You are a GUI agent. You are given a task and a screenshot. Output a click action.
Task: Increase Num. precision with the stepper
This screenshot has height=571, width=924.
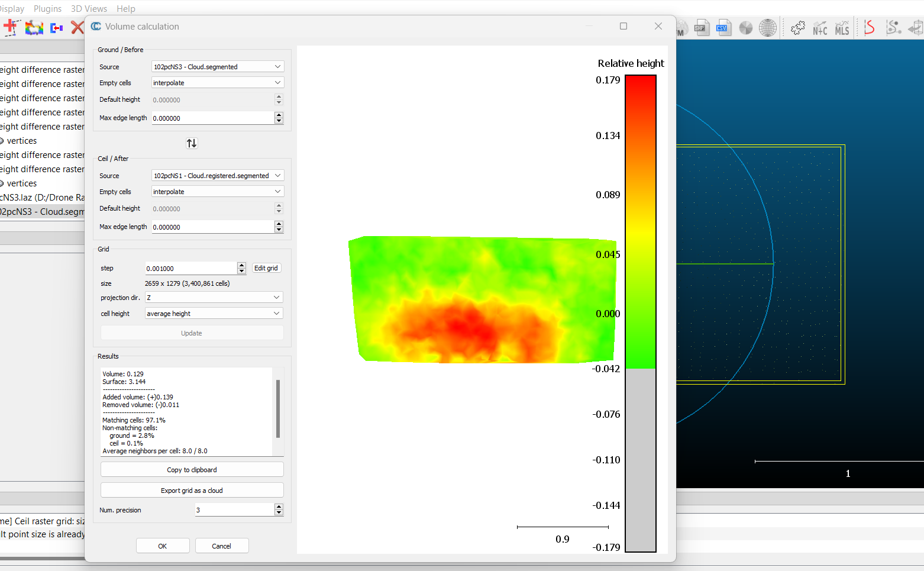[x=278, y=507]
